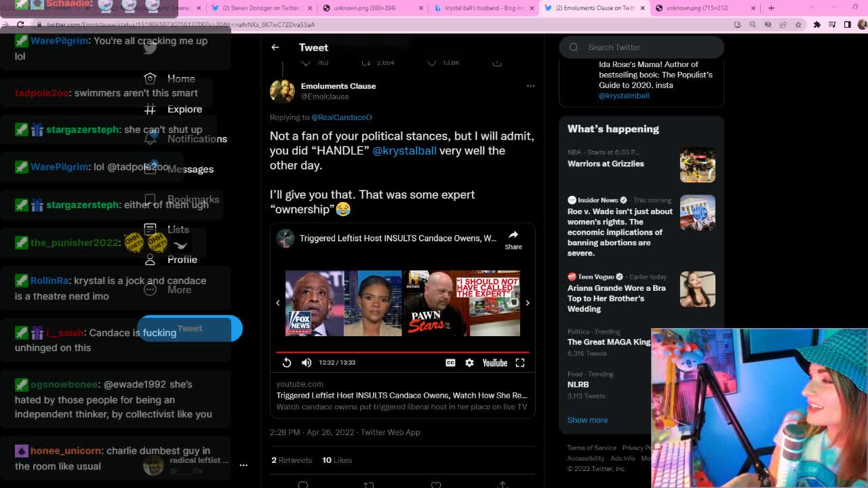Go back using the Tweet back arrow

click(x=275, y=47)
